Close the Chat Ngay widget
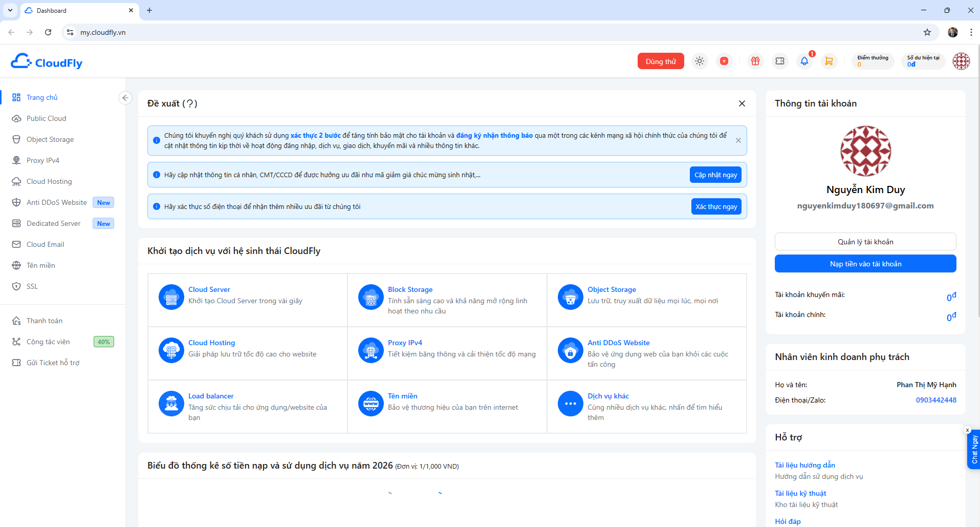Screen dimensions: 980x527 (x=967, y=430)
